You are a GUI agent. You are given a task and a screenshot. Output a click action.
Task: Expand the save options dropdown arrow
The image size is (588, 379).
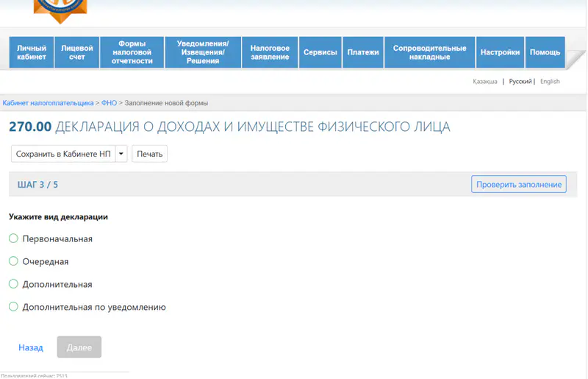(121, 154)
